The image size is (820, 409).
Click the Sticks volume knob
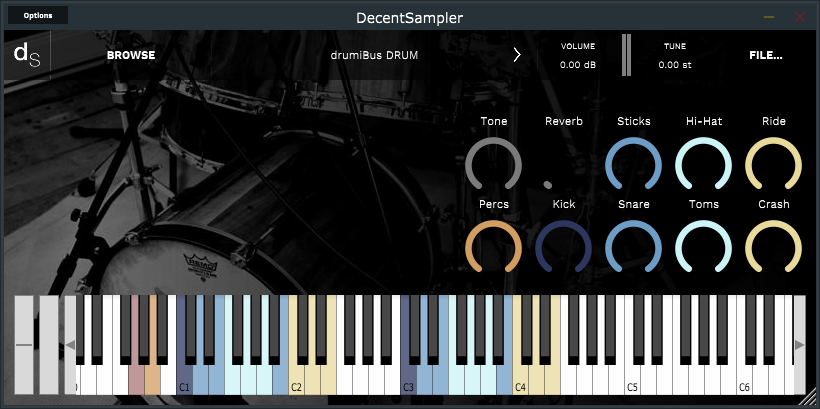634,164
